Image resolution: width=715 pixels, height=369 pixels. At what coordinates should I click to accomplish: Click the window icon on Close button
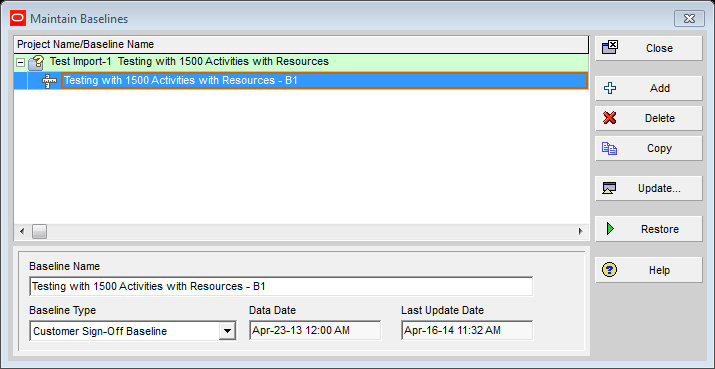[610, 47]
